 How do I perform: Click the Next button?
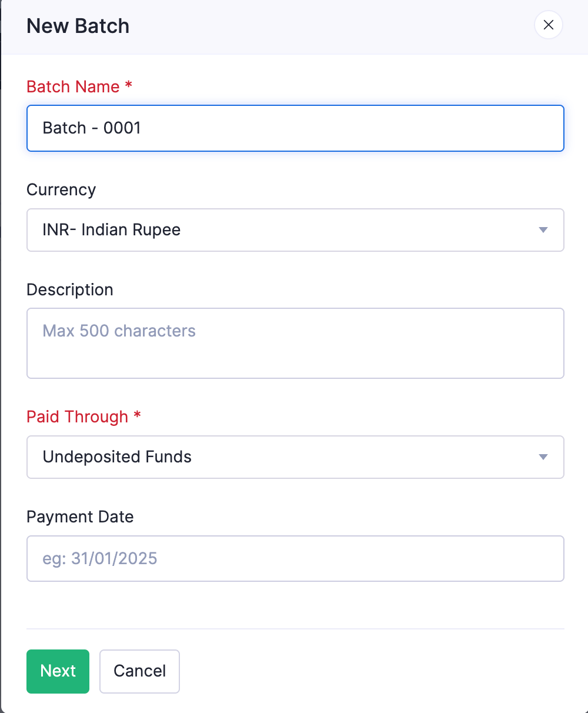pos(58,671)
